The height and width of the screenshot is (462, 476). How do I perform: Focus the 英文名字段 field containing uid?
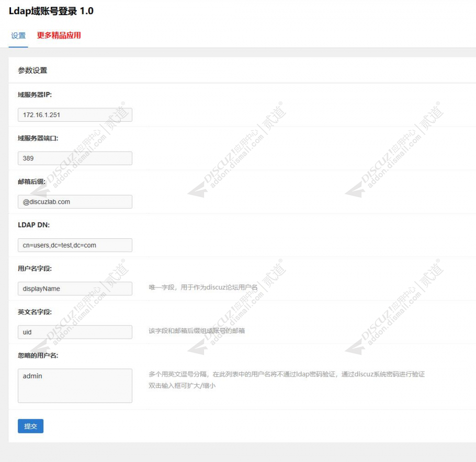tap(74, 332)
